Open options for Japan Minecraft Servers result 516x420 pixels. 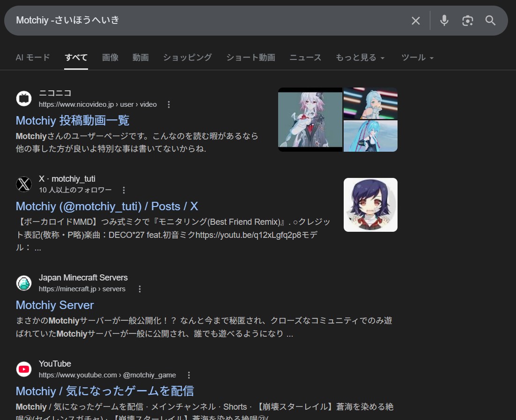[x=140, y=289]
